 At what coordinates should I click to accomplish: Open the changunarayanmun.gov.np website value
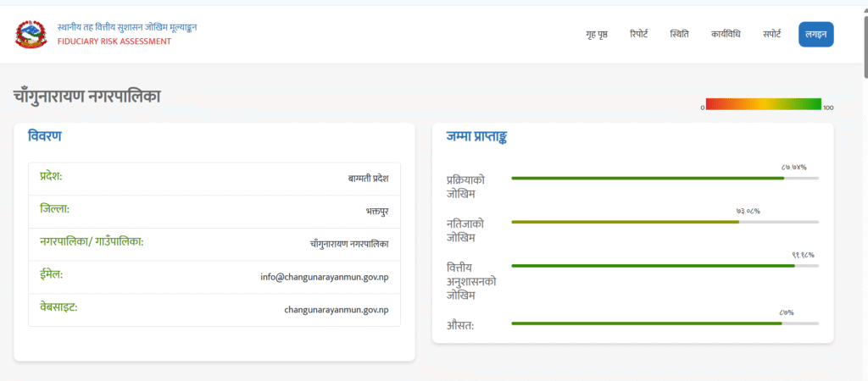coord(336,310)
